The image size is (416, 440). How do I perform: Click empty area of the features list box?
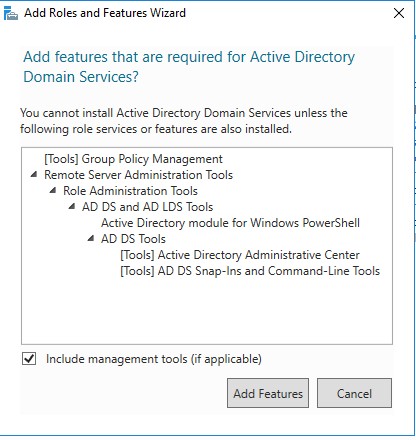click(x=207, y=312)
